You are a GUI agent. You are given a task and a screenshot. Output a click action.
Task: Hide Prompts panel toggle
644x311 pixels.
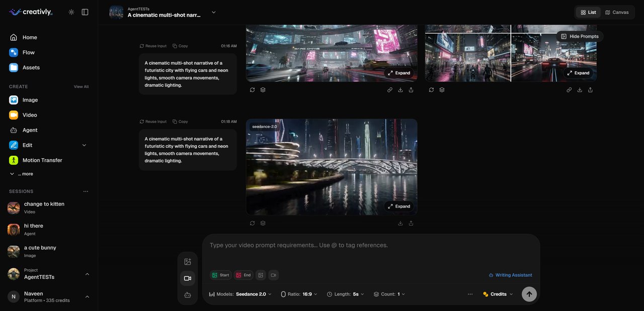[580, 36]
